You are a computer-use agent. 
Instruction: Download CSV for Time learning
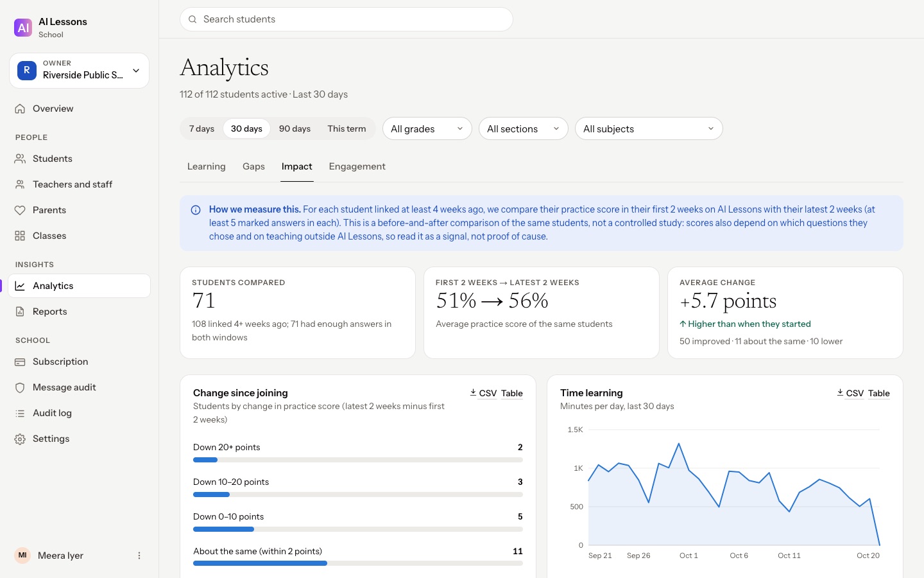850,393
